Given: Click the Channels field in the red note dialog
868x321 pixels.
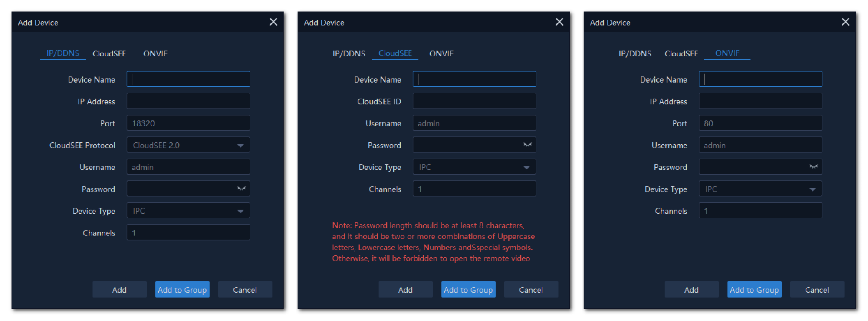Looking at the screenshot, I should [x=474, y=189].
